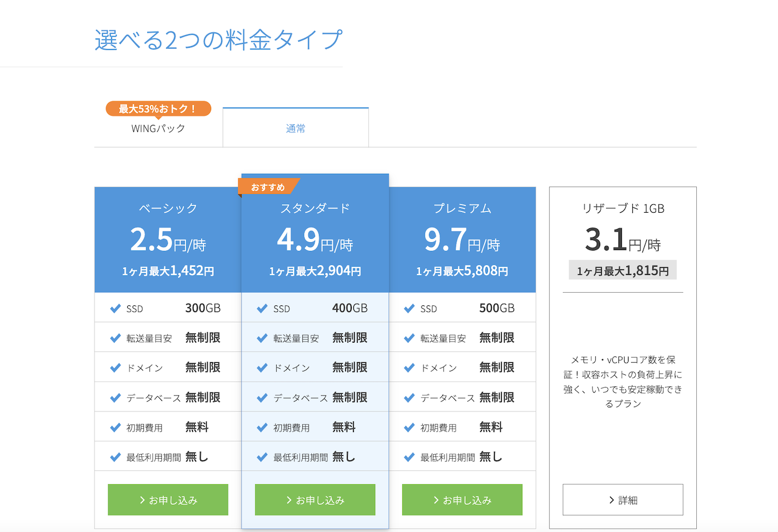Click the プレミアム plan name header
Image resolution: width=778 pixels, height=532 pixels.
coord(462,208)
